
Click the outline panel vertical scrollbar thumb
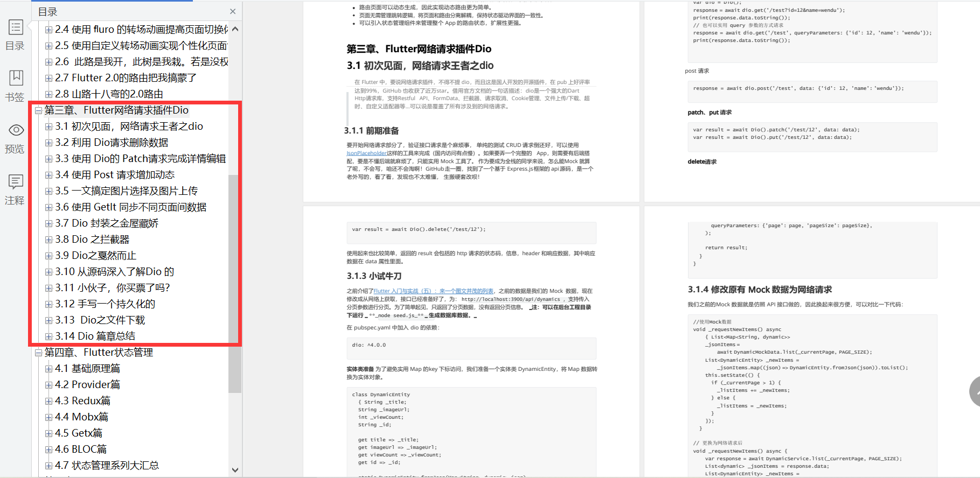(x=235, y=284)
